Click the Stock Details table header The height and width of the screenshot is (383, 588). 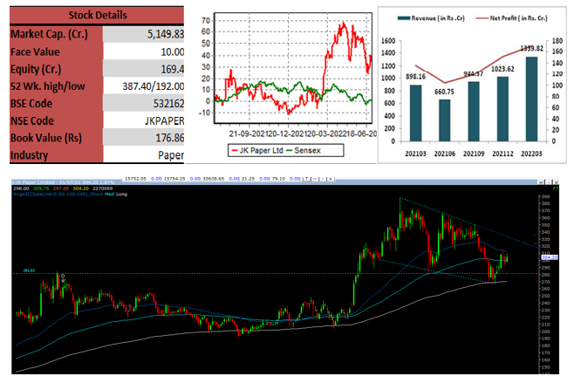(x=97, y=16)
